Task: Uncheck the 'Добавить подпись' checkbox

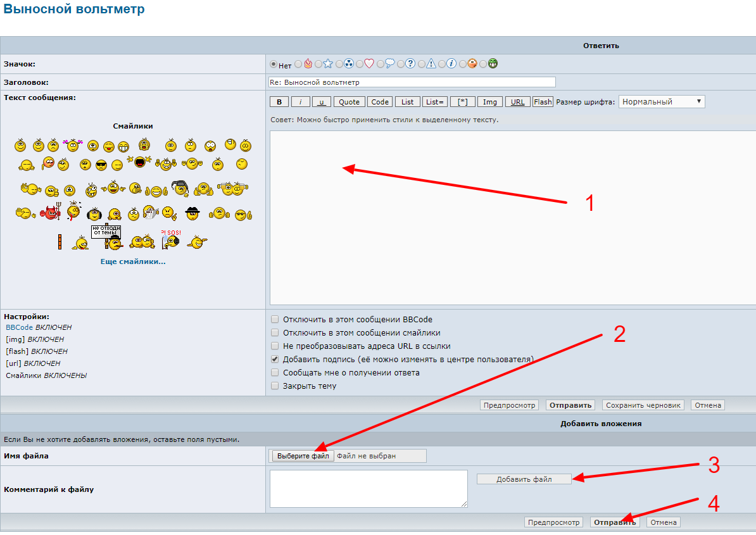Action: pos(275,359)
